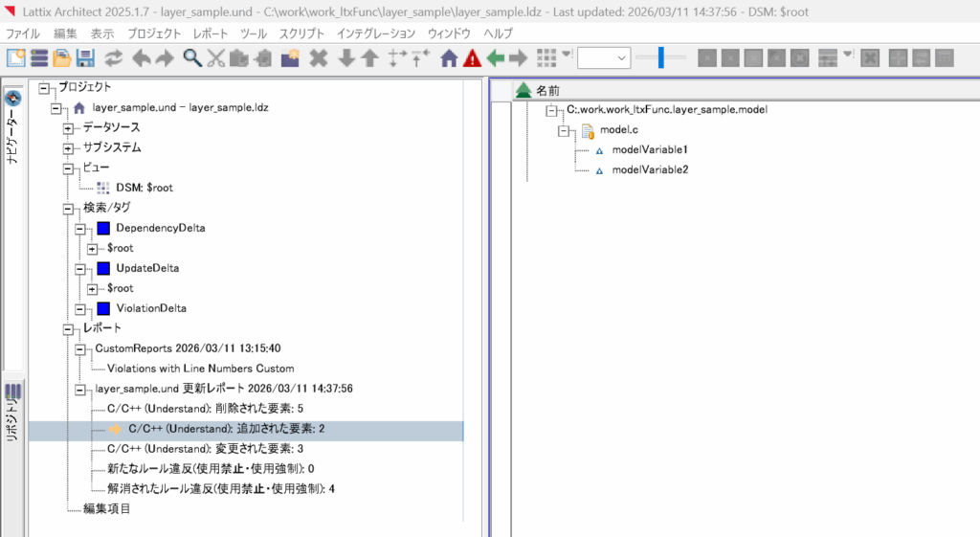Expand the データソース tree node
Image resolution: width=980 pixels, height=537 pixels.
click(x=68, y=127)
